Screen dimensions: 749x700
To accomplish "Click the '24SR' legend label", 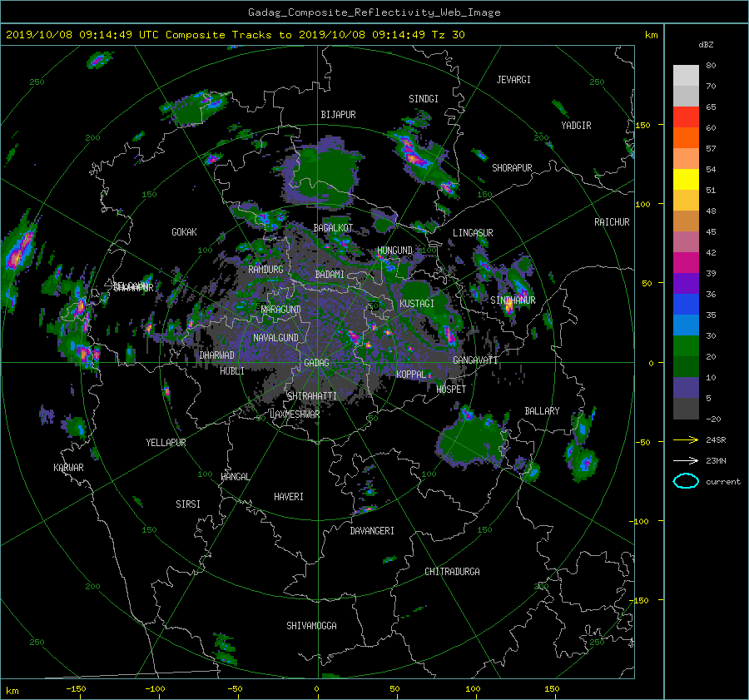I will (716, 440).
